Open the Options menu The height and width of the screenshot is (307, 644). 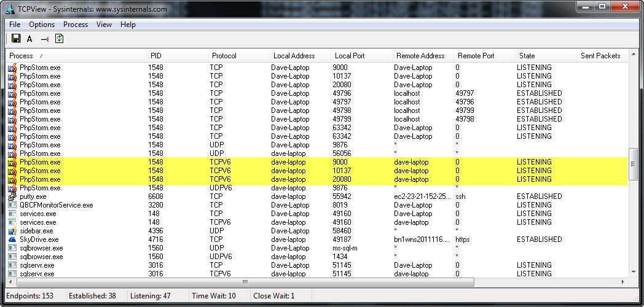[x=42, y=25]
